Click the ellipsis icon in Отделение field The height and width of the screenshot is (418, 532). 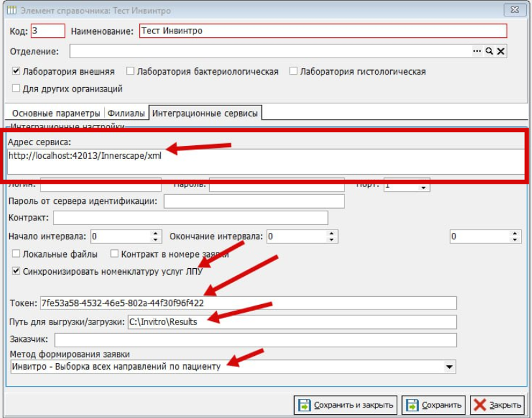tap(477, 51)
